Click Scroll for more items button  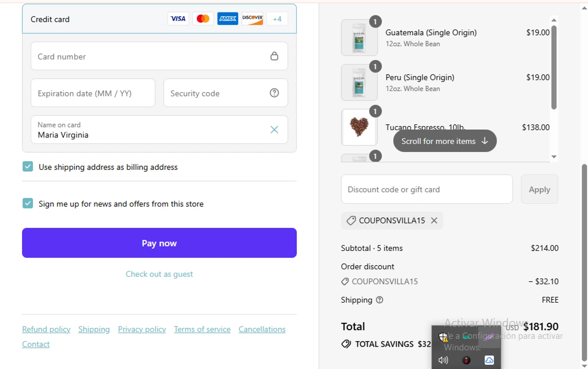coord(445,141)
